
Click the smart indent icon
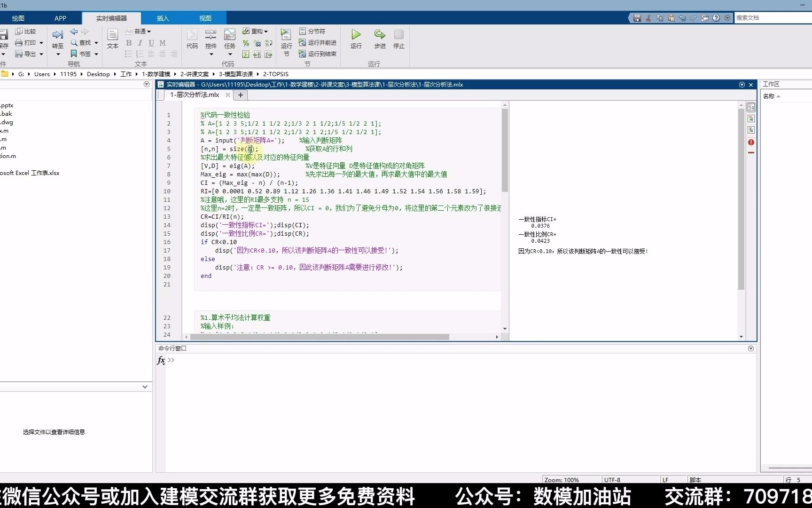pyautogui.click(x=246, y=54)
